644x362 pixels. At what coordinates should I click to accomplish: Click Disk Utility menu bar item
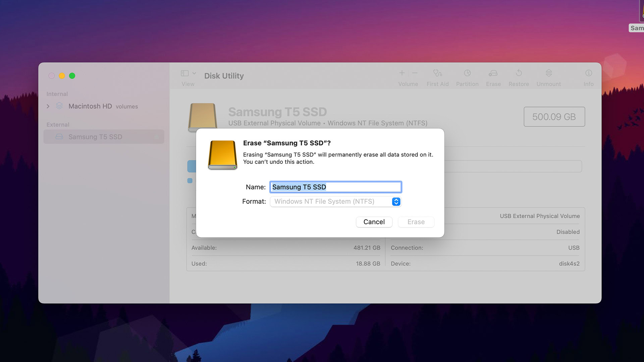(223, 75)
